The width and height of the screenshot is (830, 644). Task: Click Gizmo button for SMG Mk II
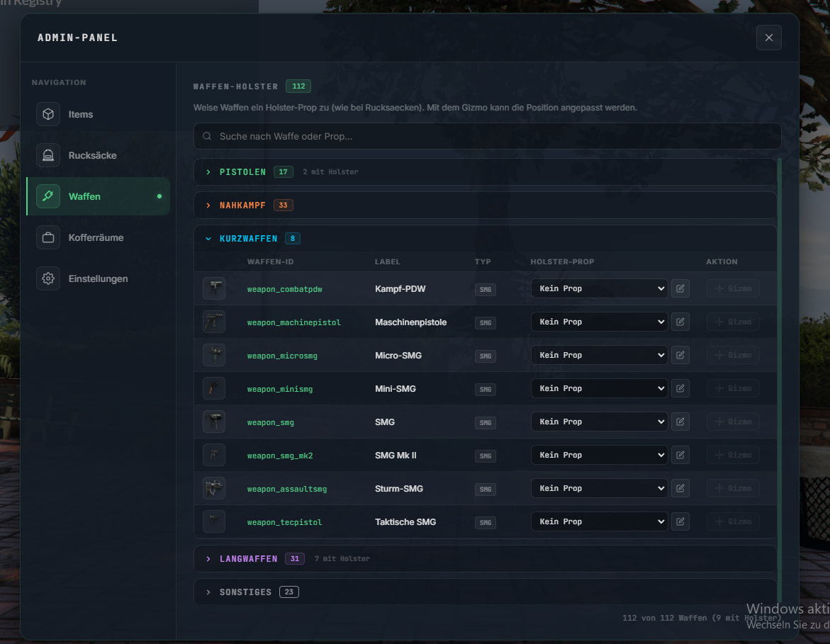[x=733, y=455]
